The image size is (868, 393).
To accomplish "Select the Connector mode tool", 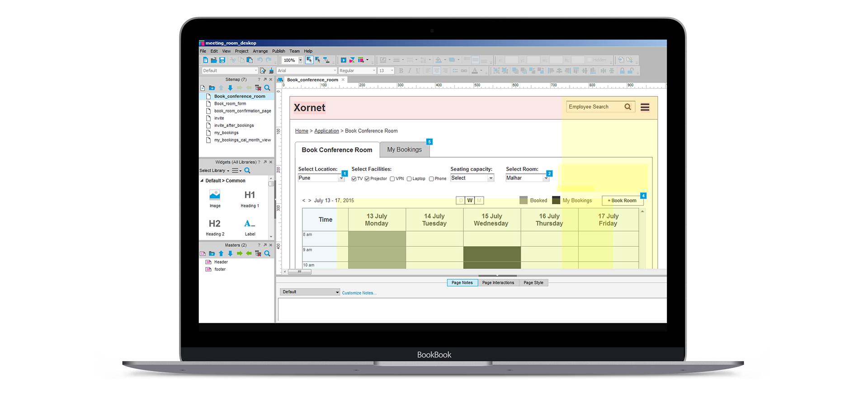I will 326,60.
